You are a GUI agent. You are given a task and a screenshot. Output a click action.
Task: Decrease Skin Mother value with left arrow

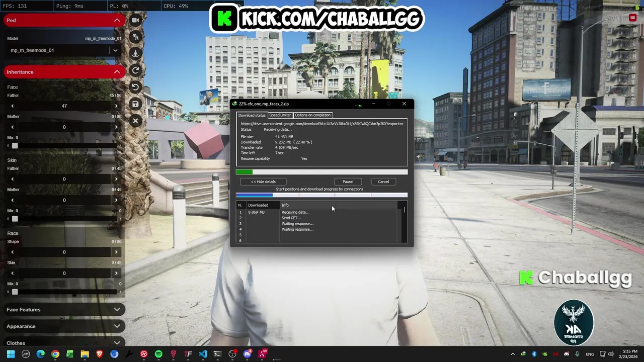(13, 200)
